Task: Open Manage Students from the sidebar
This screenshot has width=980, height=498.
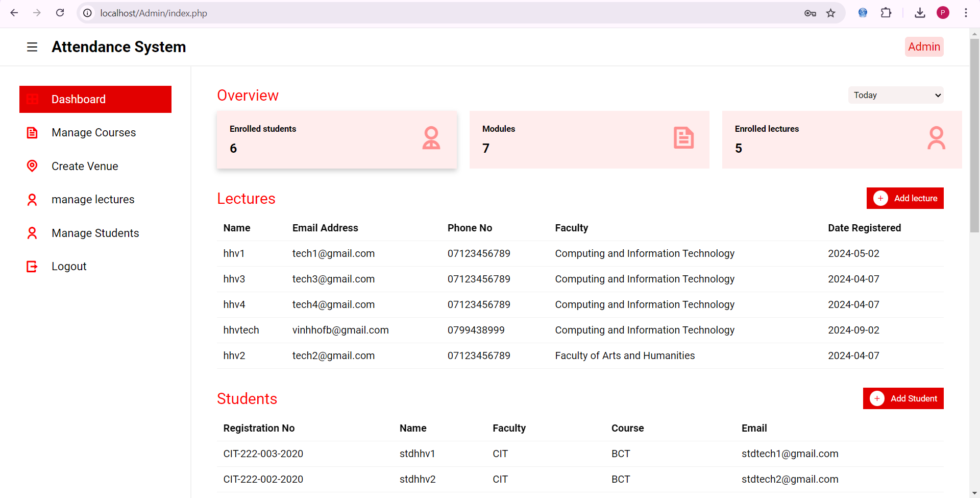Action: 95,233
